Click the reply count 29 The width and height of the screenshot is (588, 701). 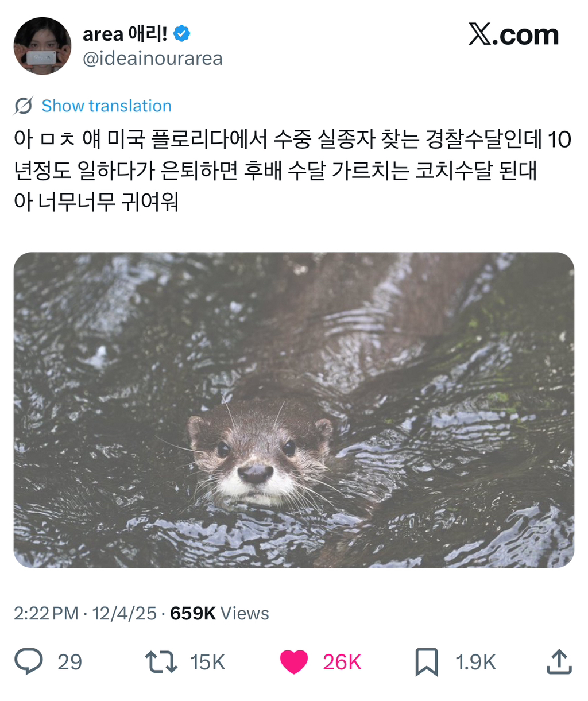pyautogui.click(x=69, y=662)
